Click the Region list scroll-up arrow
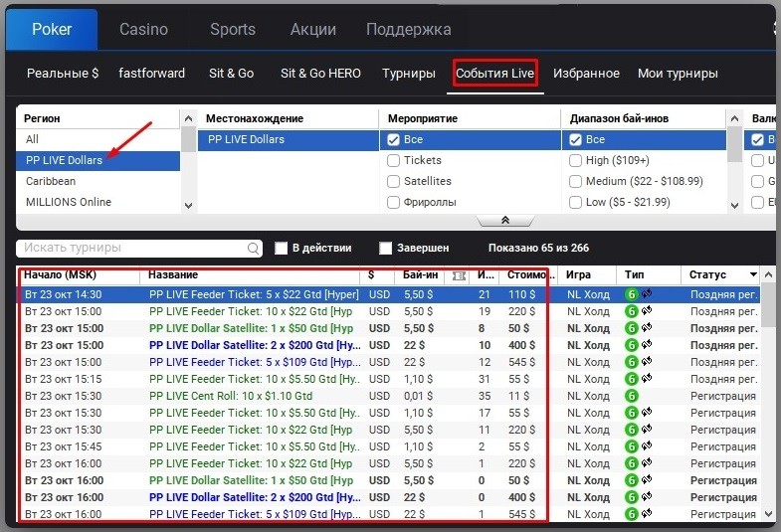 (188, 119)
